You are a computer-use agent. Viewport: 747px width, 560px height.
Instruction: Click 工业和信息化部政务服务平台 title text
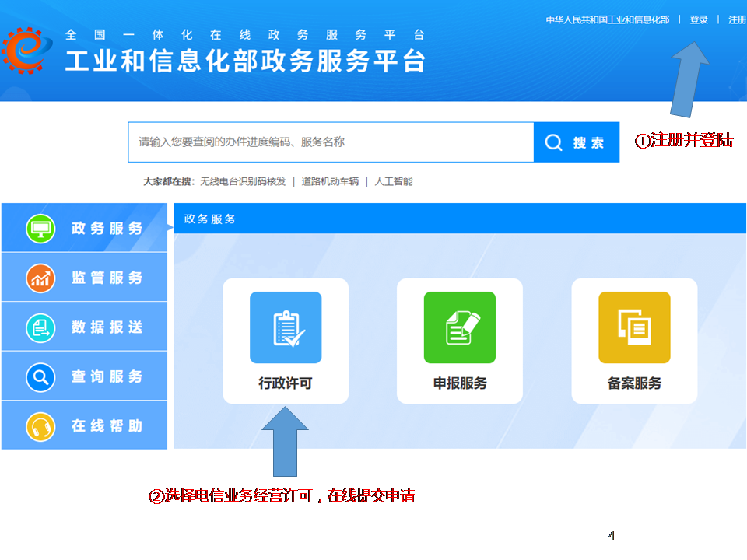click(x=245, y=61)
